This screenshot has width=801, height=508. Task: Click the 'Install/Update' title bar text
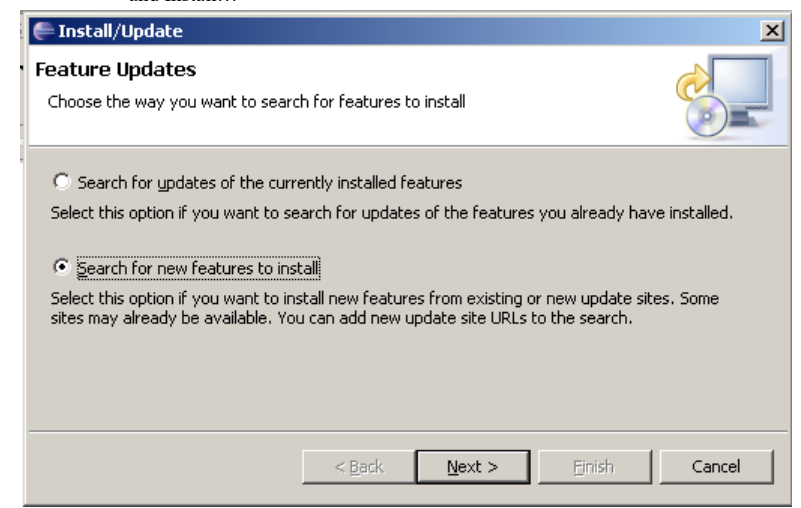click(x=121, y=31)
